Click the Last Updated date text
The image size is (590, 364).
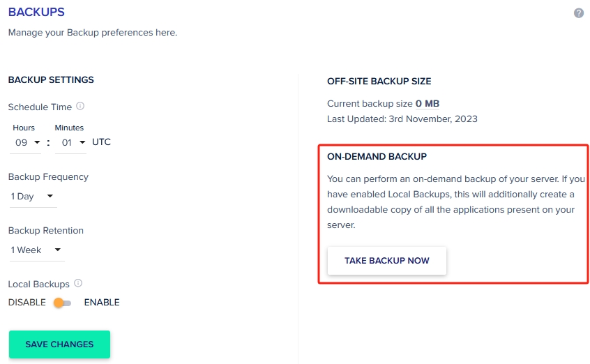(x=402, y=119)
